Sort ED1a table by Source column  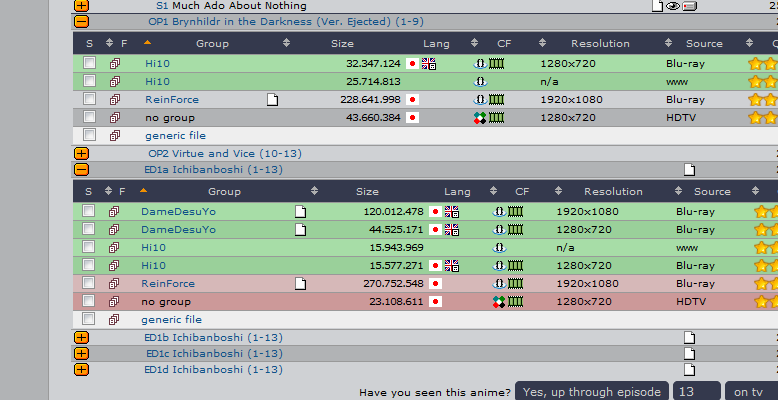[712, 192]
